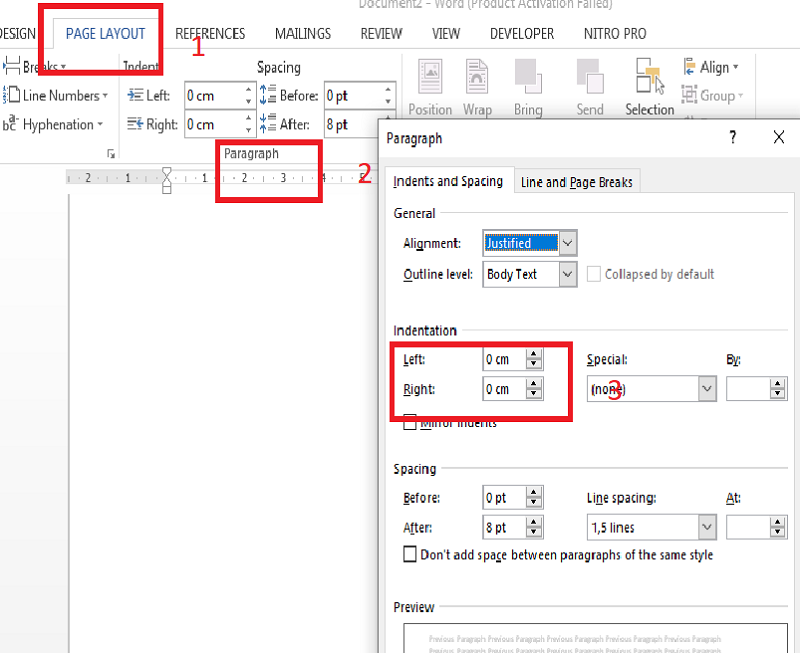The height and width of the screenshot is (653, 800).
Task: Open the Hyphenation options menu
Action: [53, 124]
